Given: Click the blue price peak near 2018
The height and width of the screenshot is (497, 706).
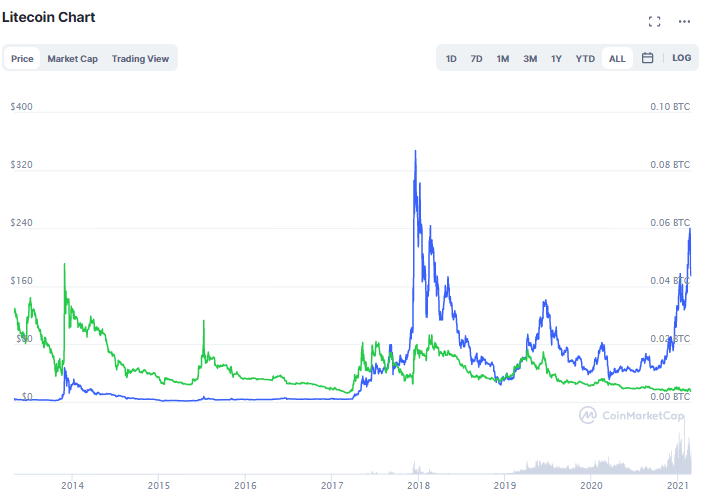Looking at the screenshot, I should tap(416, 152).
